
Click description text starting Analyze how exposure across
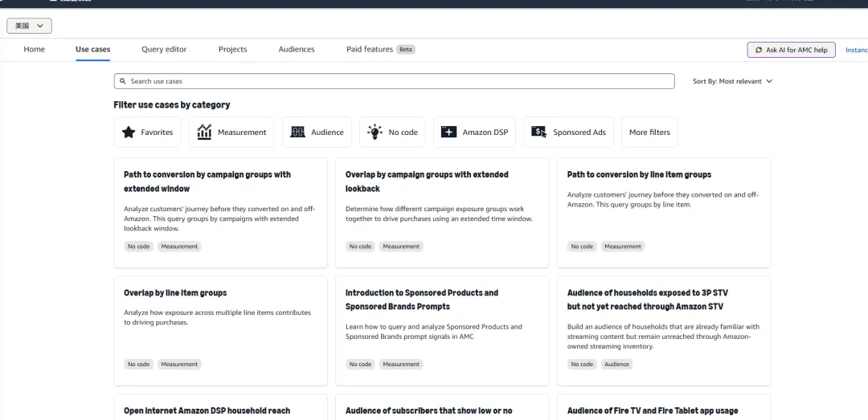point(217,318)
